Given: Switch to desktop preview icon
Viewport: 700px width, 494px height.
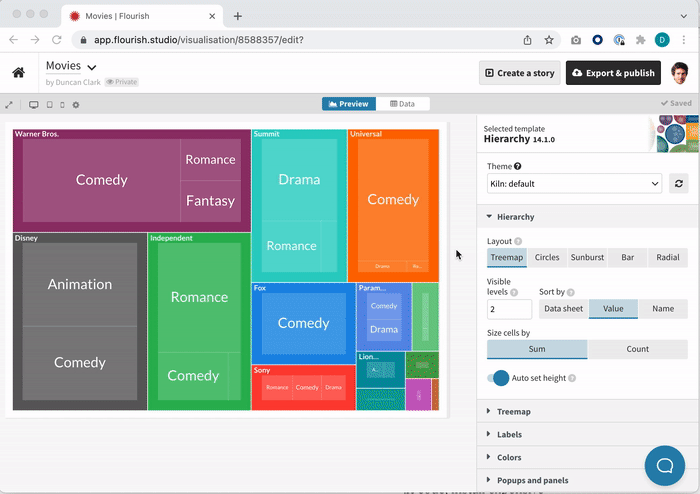Looking at the screenshot, I should click(x=33, y=105).
